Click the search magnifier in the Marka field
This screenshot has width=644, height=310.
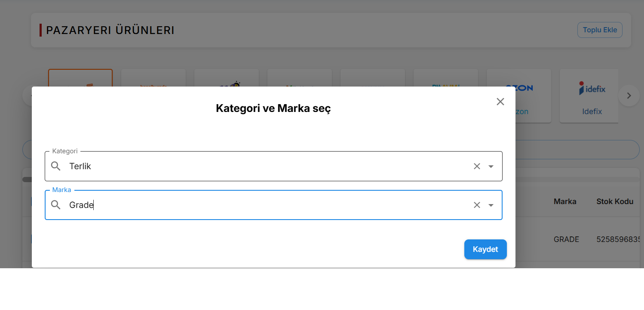55,205
